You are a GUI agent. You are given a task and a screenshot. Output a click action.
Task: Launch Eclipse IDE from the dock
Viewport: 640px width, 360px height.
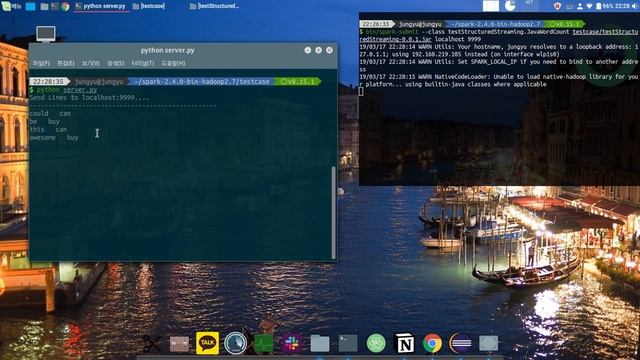pyautogui.click(x=460, y=343)
